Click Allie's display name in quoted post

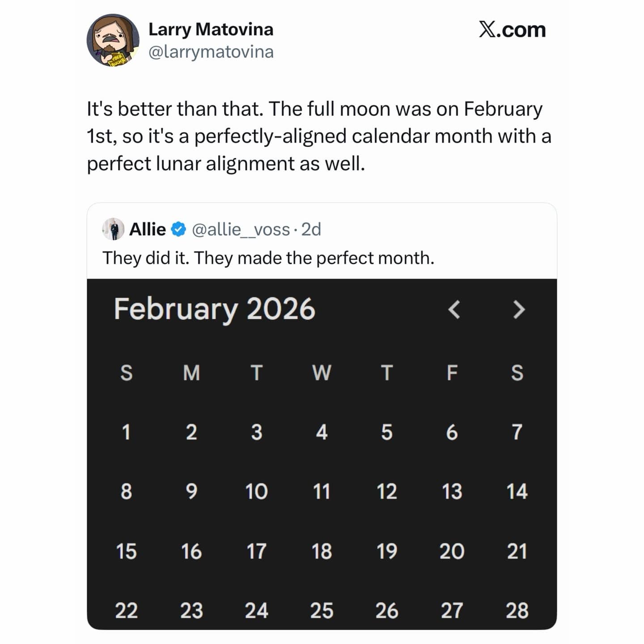[147, 229]
